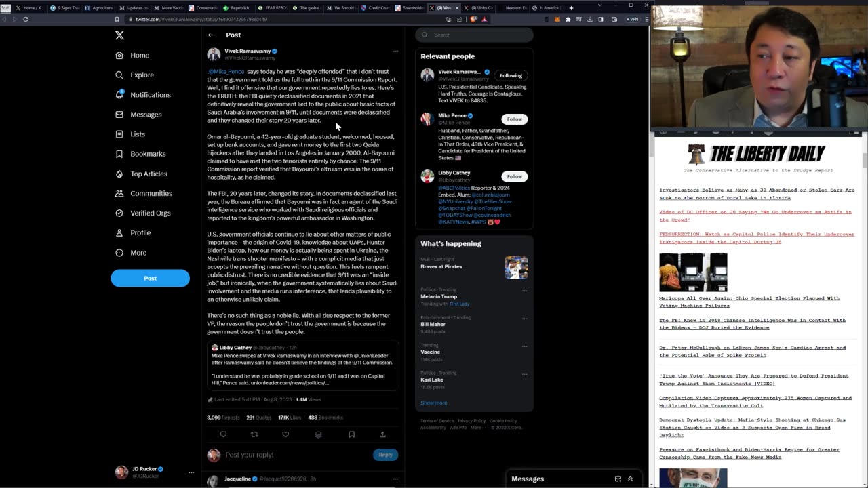The height and width of the screenshot is (488, 868).
Task: Click the Communities people icon
Action: click(x=119, y=193)
